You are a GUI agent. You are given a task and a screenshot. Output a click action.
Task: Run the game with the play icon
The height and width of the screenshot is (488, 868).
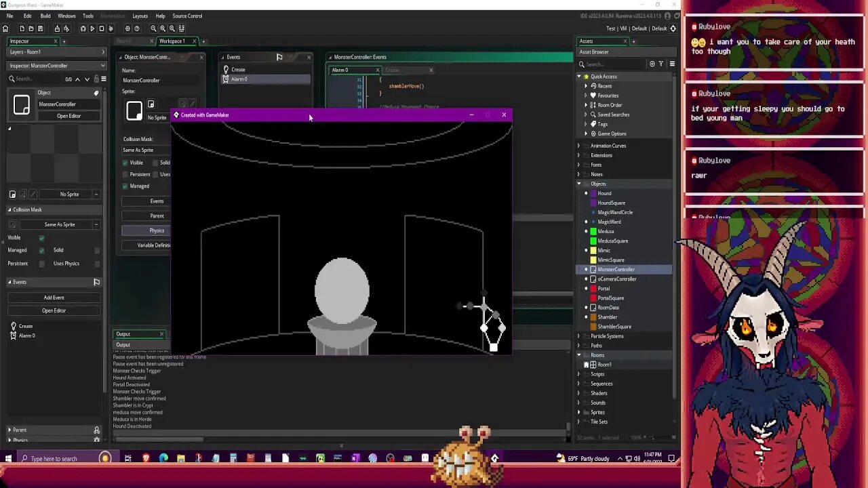pyautogui.click(x=92, y=28)
